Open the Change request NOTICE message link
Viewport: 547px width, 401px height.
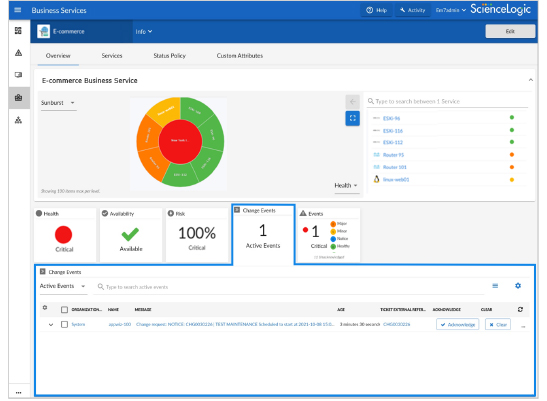coord(235,324)
